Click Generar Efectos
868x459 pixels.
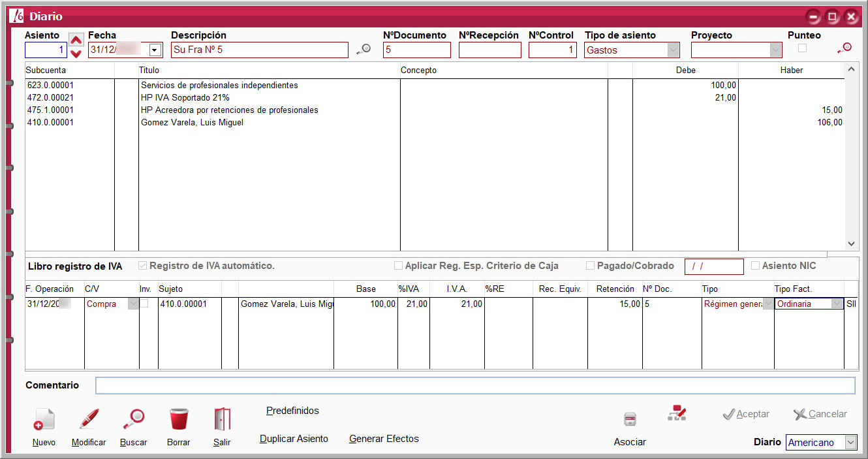pyautogui.click(x=384, y=439)
